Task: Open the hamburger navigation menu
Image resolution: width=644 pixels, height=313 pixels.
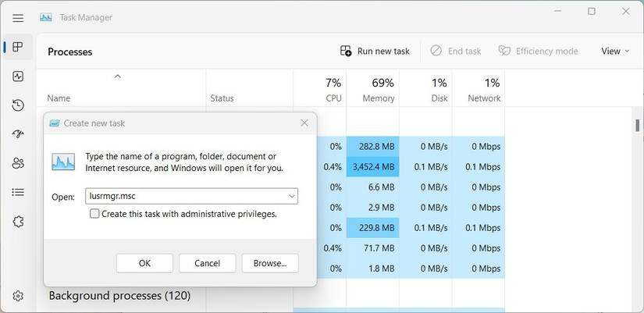Action: [x=18, y=18]
